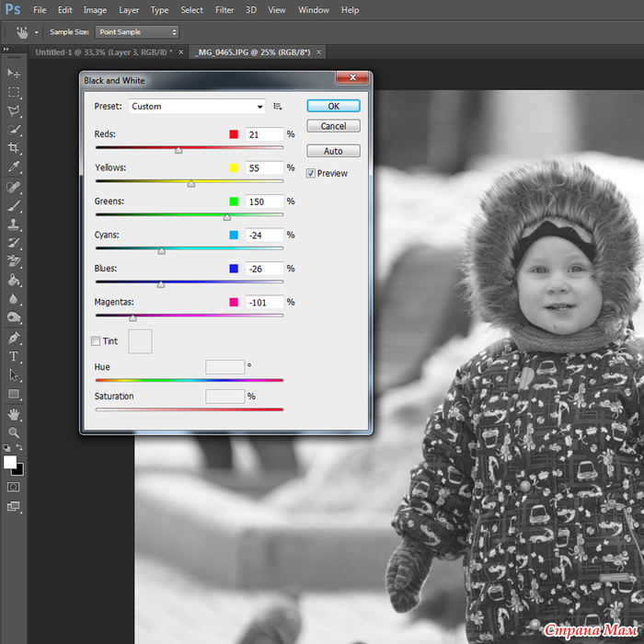Open the Sample Size dropdown
Image resolution: width=644 pixels, height=644 pixels.
pos(139,32)
